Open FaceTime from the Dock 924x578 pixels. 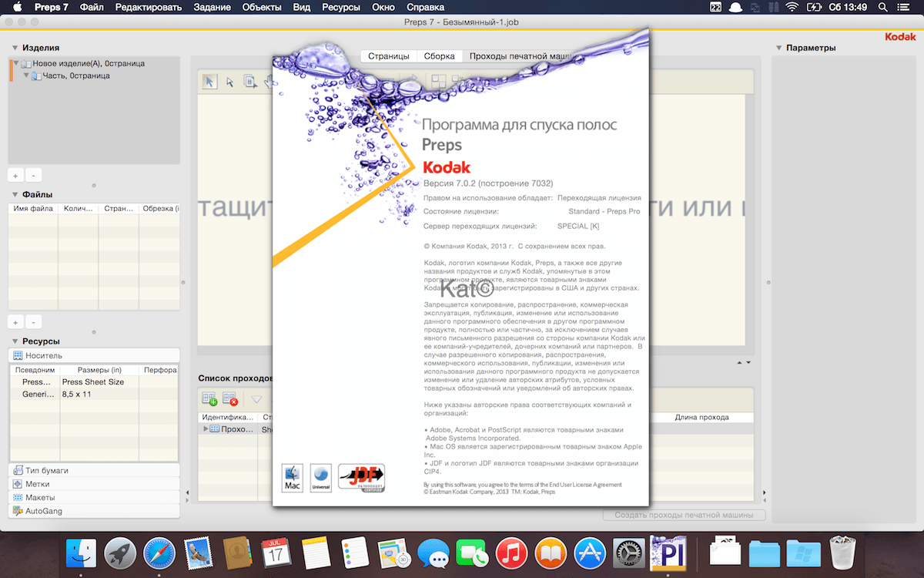point(473,553)
